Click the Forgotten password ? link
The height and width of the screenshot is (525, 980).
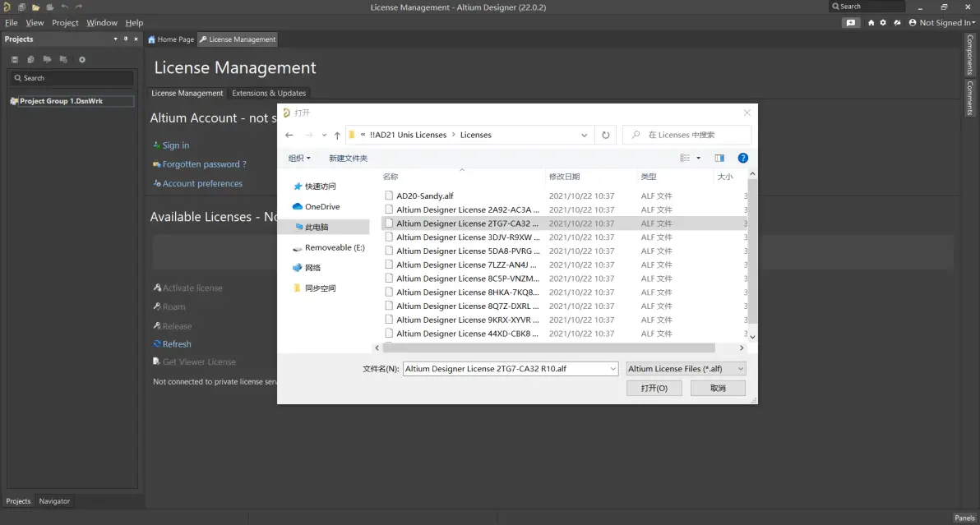pyautogui.click(x=205, y=164)
